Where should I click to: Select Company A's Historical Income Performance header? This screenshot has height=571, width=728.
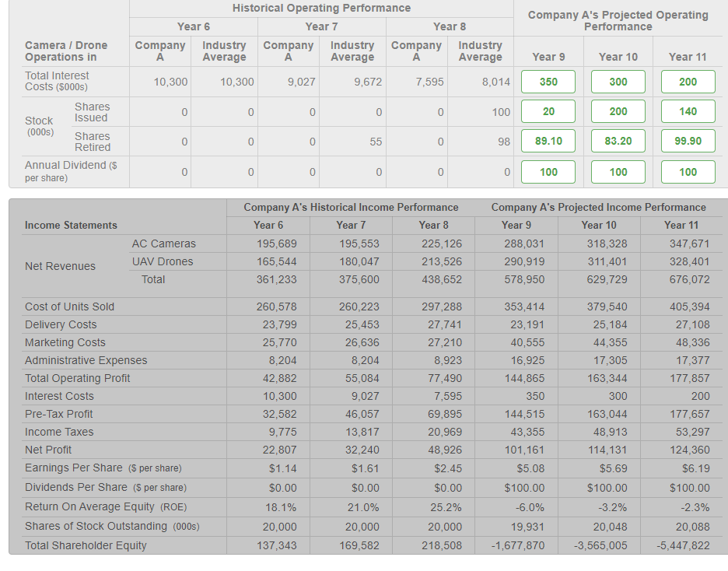(351, 207)
